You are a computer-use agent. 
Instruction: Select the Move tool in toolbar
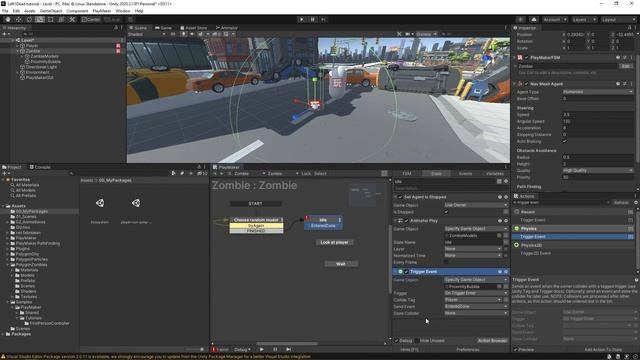pos(18,19)
